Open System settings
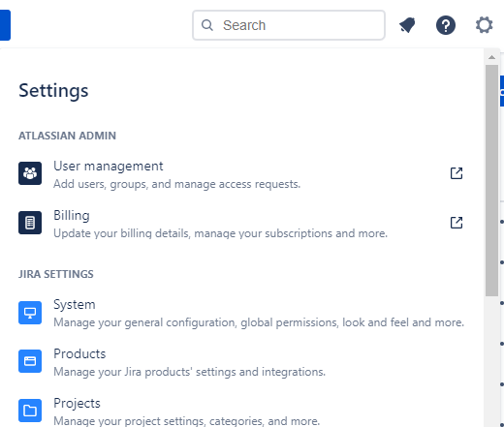504x427 pixels. click(240, 313)
